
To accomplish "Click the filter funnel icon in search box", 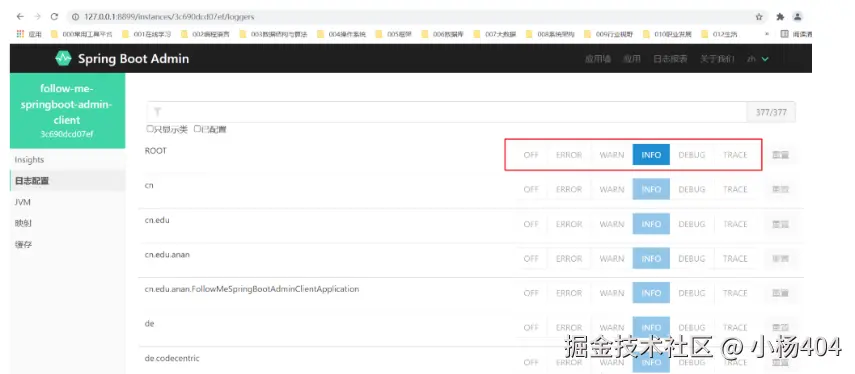I will (158, 112).
